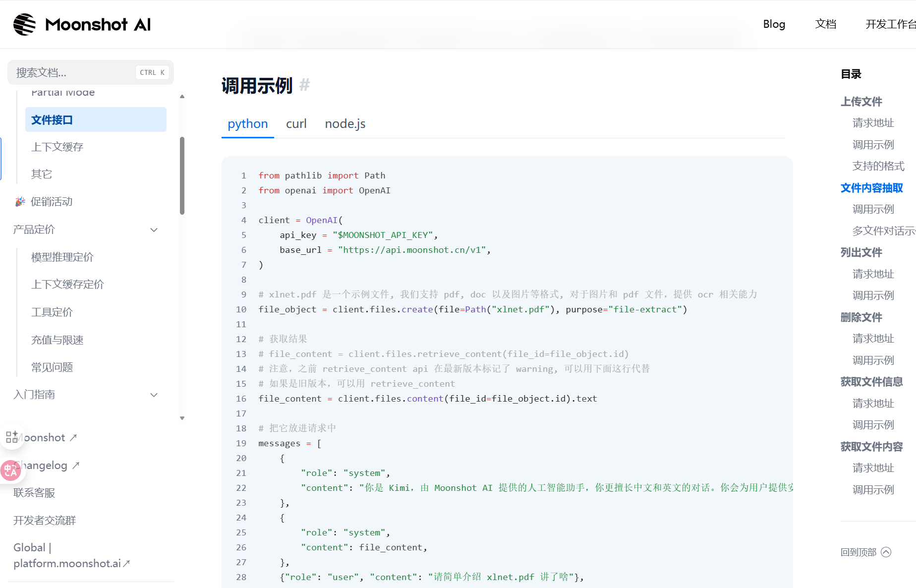Screen dimensions: 916x588
Task: Click 请求地址 under 列出文件 in contents
Action: point(873,274)
